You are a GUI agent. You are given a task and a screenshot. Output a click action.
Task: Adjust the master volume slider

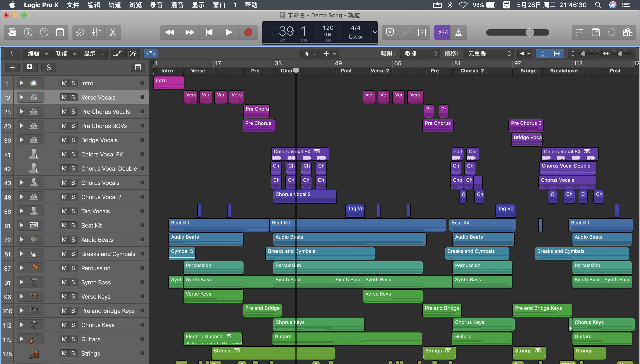518,32
